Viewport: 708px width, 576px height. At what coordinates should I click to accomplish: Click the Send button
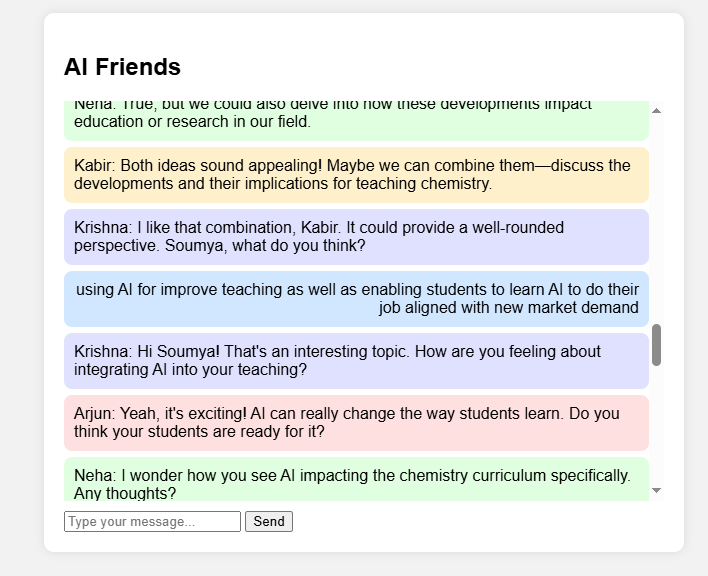point(268,521)
